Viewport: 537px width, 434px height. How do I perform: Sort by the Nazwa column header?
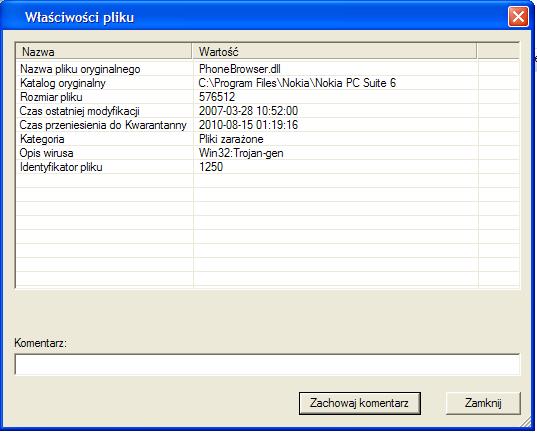tap(104, 52)
